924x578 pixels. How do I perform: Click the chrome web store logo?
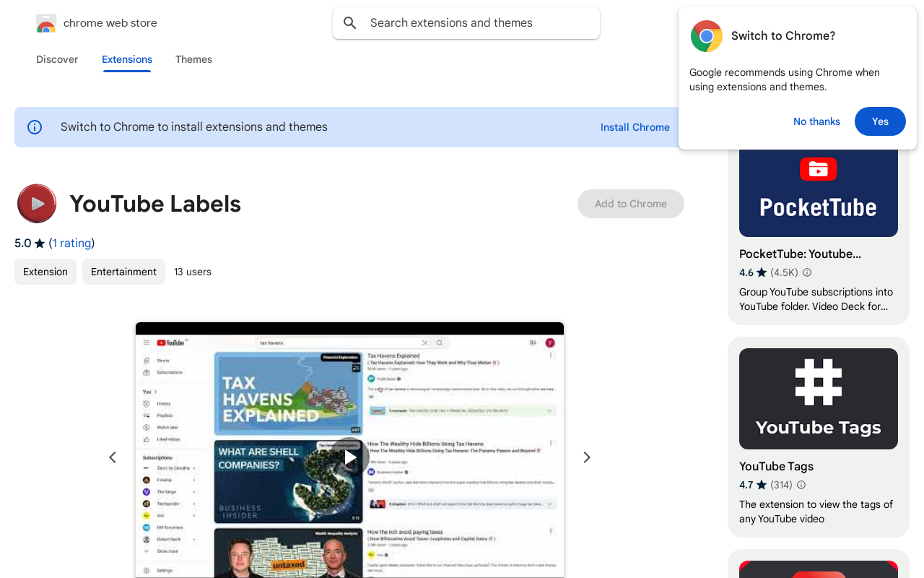click(46, 22)
